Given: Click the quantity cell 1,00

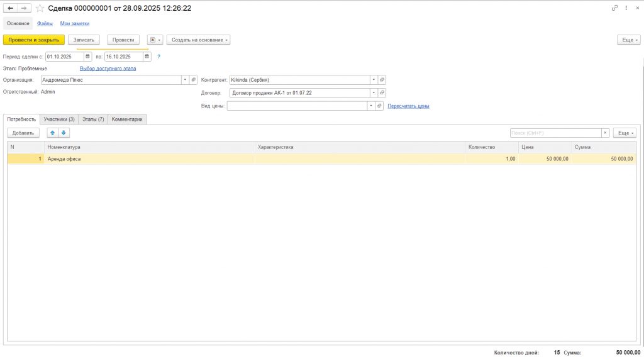Looking at the screenshot, I should point(492,159).
